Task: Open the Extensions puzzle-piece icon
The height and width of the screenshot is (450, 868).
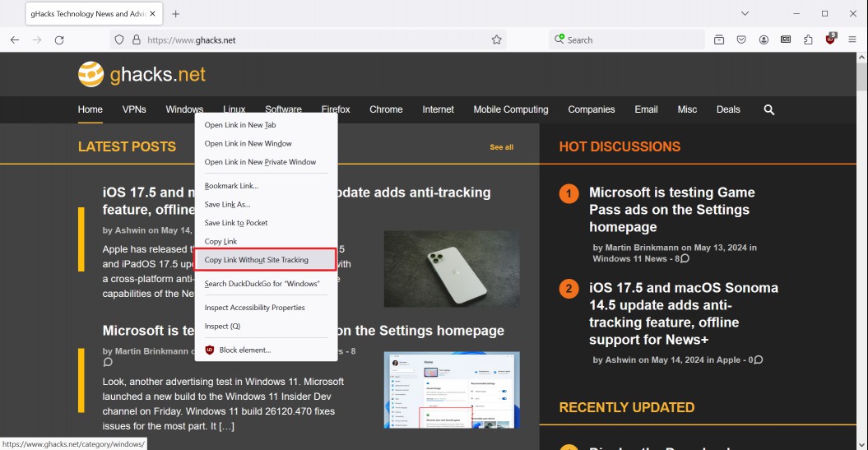Action: coord(808,39)
